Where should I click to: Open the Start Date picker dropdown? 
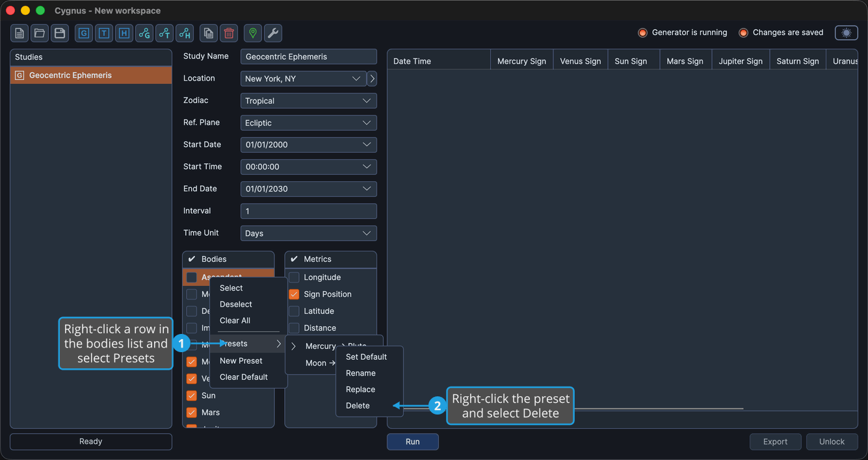pyautogui.click(x=309, y=145)
